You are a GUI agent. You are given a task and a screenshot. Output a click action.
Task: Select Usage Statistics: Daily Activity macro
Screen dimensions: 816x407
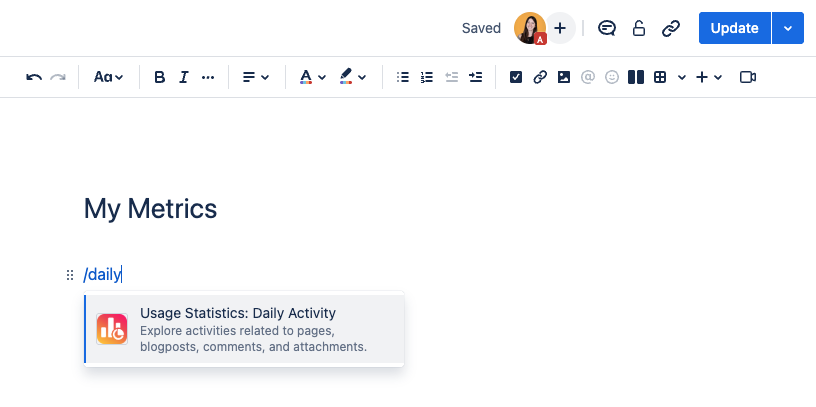[x=244, y=329]
